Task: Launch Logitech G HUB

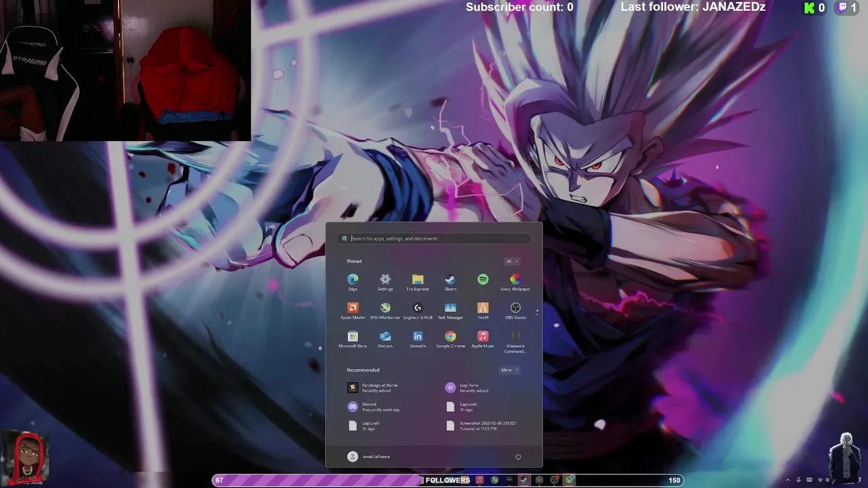Action: click(418, 310)
